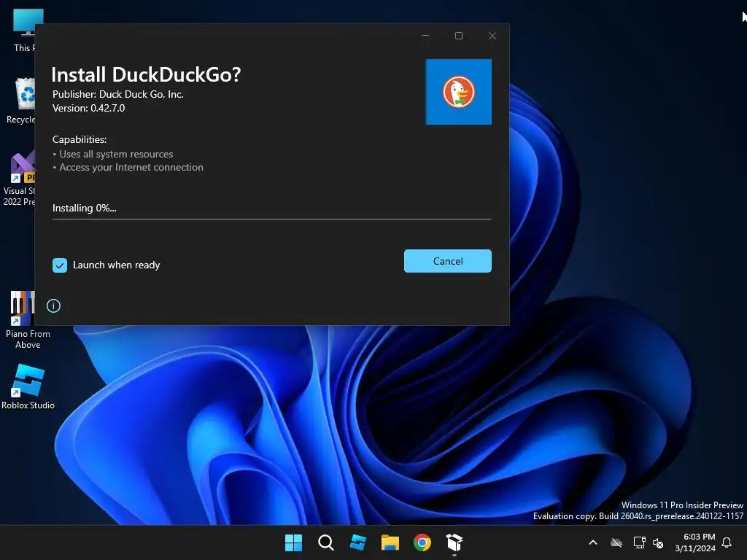Click the Access your Internet connection line

[x=128, y=168]
